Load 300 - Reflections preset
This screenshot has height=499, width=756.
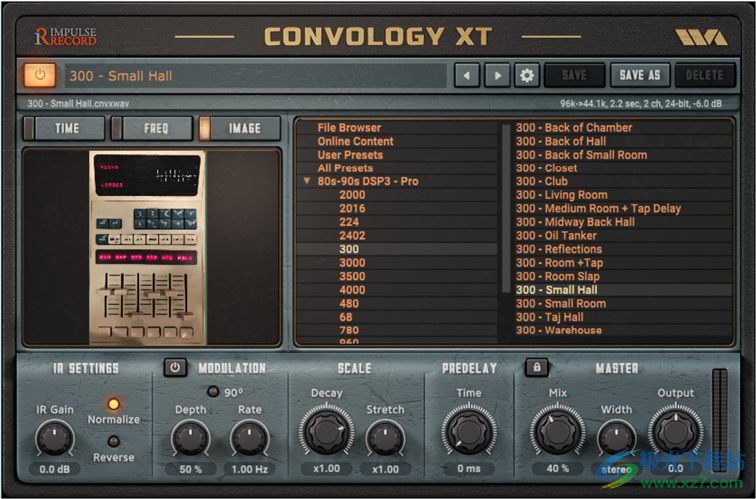[x=559, y=249]
